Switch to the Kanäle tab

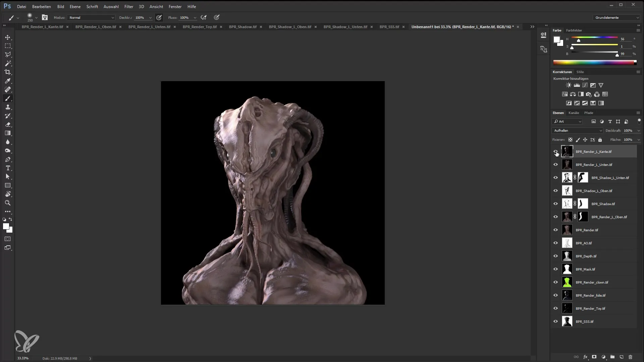[x=574, y=113]
